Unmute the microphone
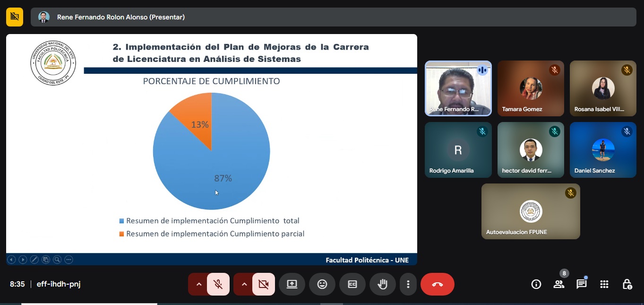Viewport: 644px width, 305px height. (x=218, y=284)
